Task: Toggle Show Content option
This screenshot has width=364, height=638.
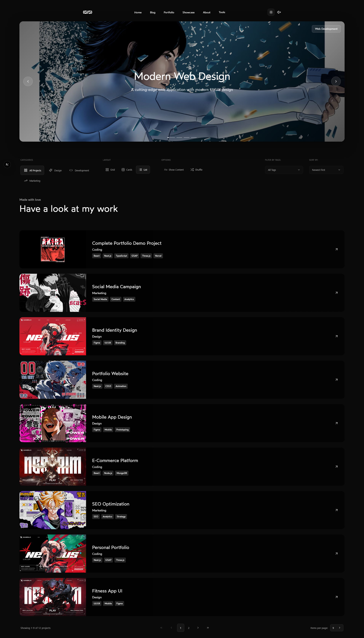Action: (174, 170)
